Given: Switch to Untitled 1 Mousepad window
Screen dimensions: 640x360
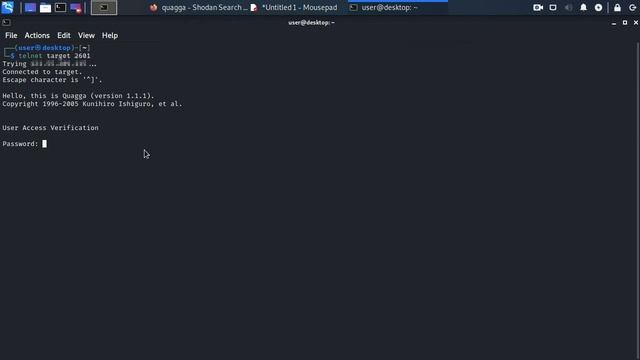Looking at the screenshot, I should (294, 7).
